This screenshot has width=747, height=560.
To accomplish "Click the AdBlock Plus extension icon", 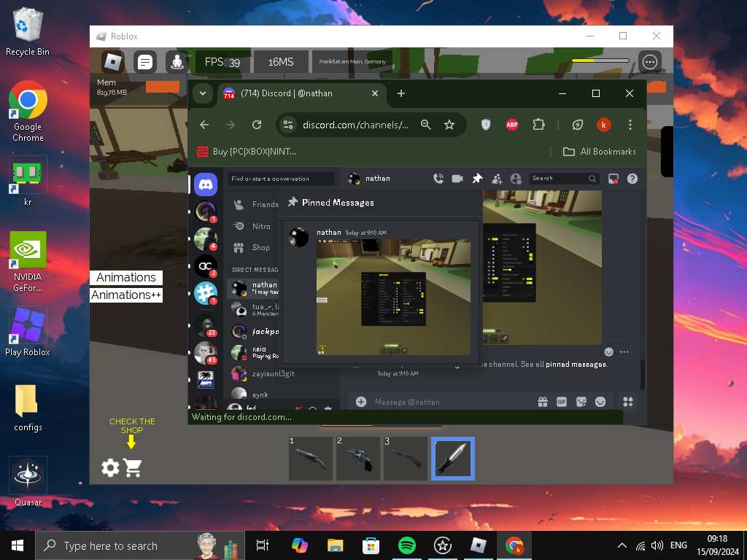I will (x=512, y=125).
